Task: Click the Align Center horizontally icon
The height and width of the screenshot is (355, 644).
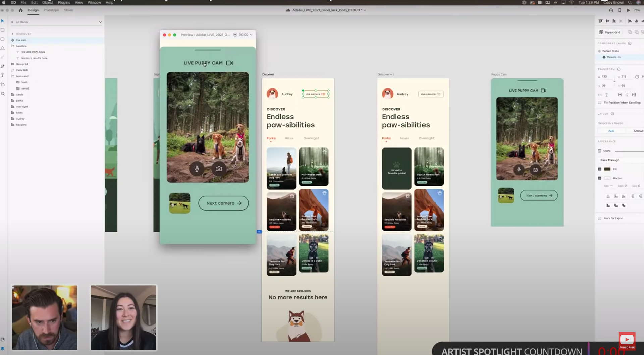Action: (x=636, y=21)
